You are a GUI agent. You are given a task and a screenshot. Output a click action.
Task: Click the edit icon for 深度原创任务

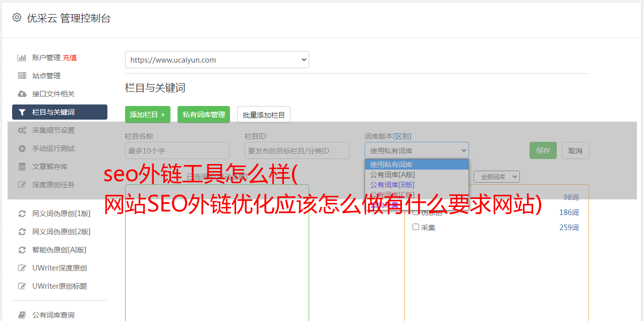point(22,185)
